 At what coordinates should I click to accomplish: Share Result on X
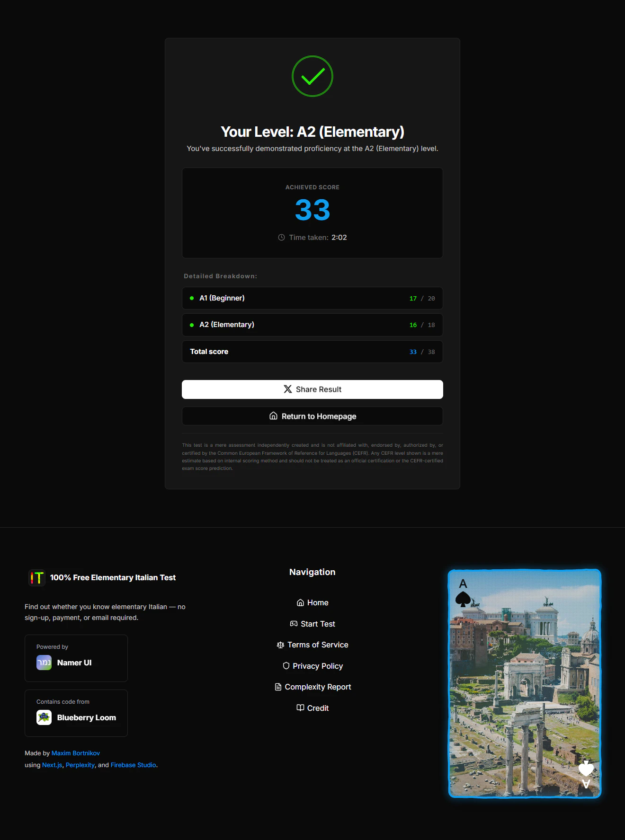click(x=312, y=389)
